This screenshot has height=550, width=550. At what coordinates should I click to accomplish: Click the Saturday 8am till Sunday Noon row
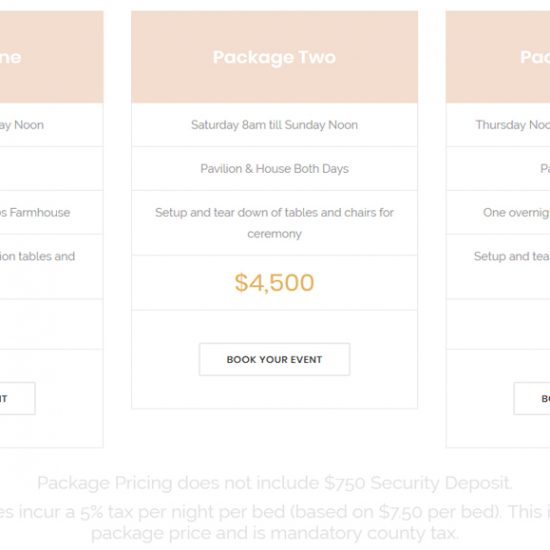(274, 125)
